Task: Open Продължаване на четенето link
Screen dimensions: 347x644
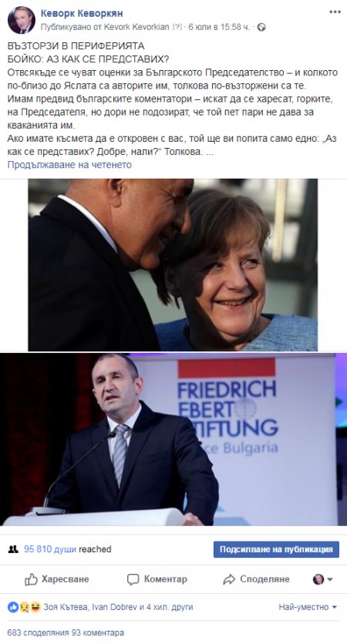Action: tap(69, 165)
